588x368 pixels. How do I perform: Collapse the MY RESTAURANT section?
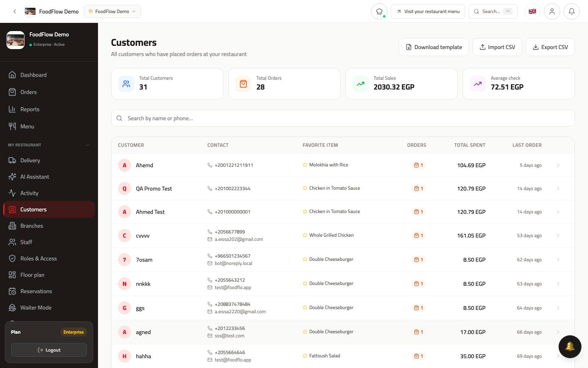click(87, 145)
